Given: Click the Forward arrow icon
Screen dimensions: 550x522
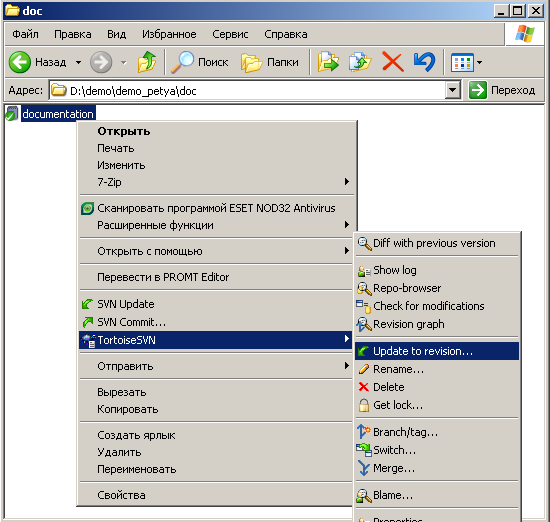Looking at the screenshot, I should (101, 62).
